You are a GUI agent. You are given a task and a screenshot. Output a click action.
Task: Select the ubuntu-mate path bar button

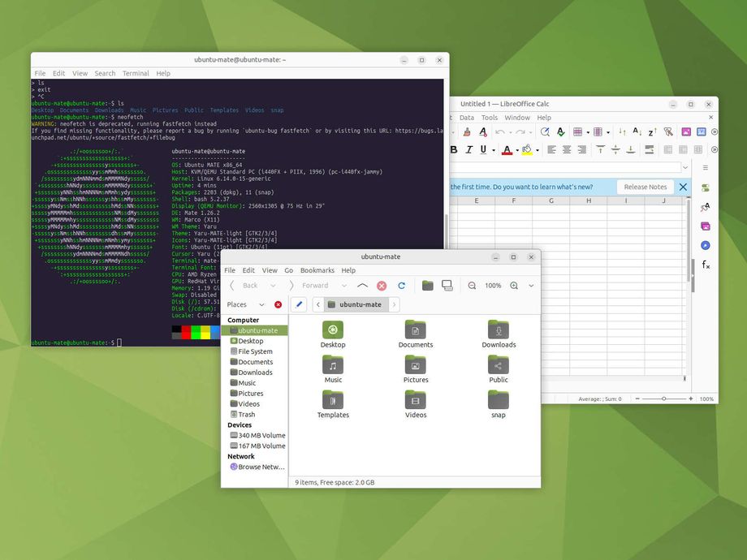(x=354, y=304)
